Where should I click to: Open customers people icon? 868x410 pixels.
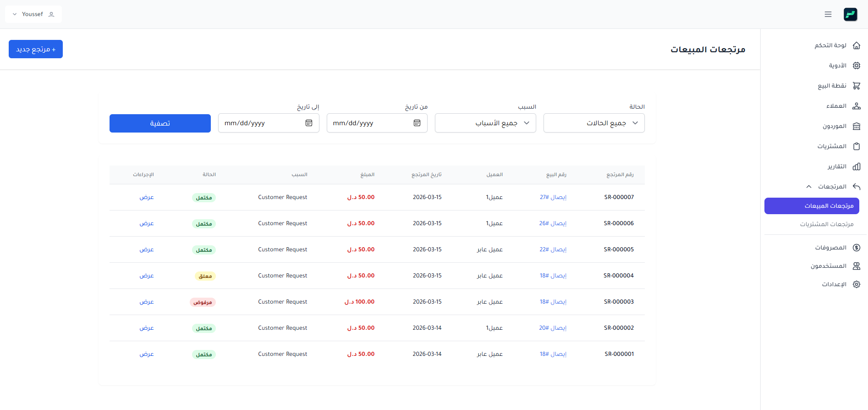click(x=856, y=106)
